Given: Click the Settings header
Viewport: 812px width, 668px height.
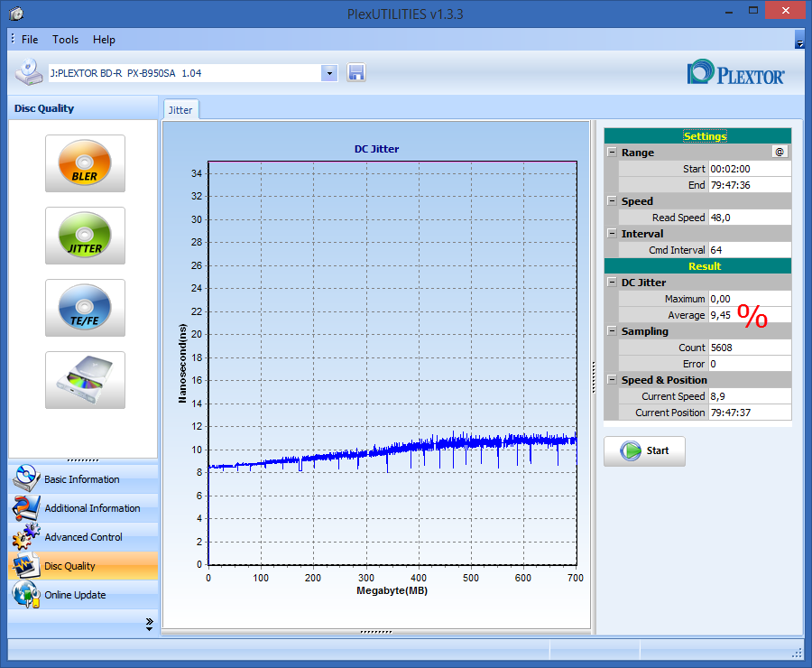Looking at the screenshot, I should 697,135.
